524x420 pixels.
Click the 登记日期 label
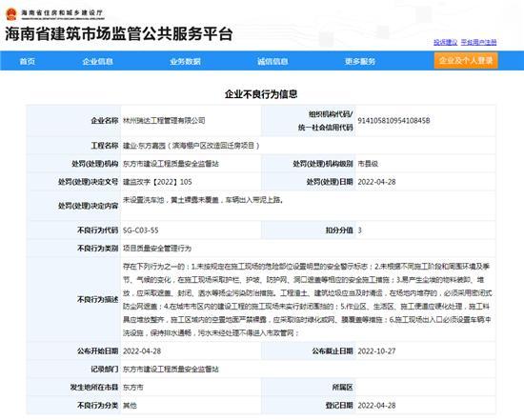339,406
